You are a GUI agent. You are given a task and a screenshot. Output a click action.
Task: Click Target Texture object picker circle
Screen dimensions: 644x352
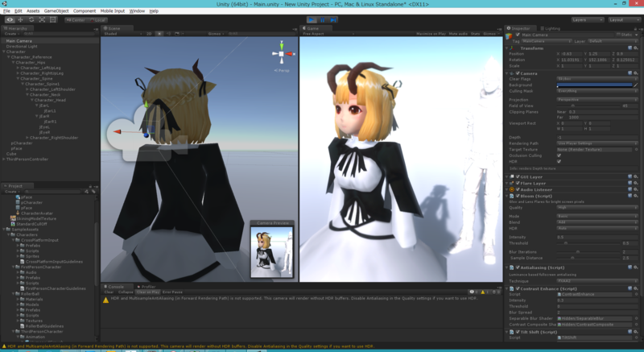point(636,150)
